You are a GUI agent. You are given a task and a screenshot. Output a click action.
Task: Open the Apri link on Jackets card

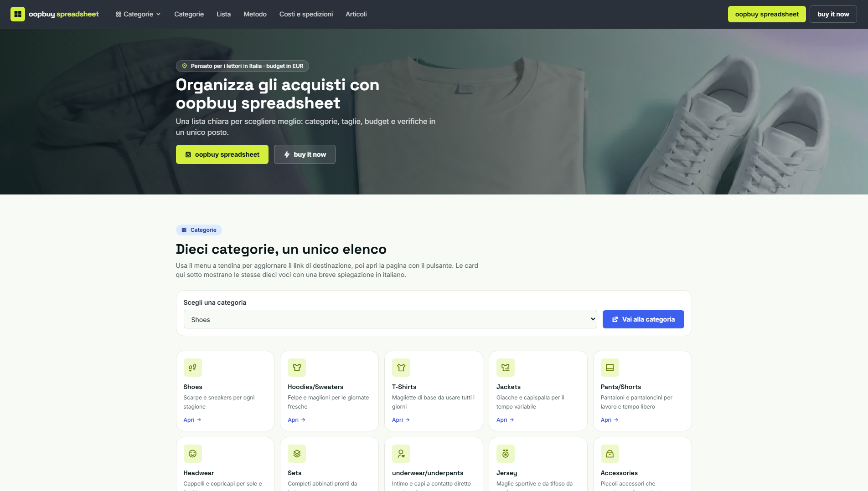(506, 420)
